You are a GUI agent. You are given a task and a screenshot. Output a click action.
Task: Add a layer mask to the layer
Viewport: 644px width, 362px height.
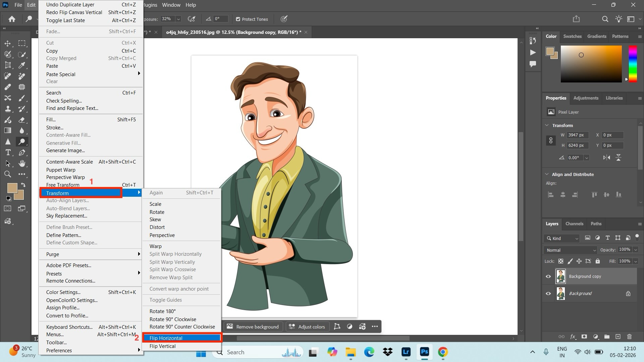(x=584, y=337)
